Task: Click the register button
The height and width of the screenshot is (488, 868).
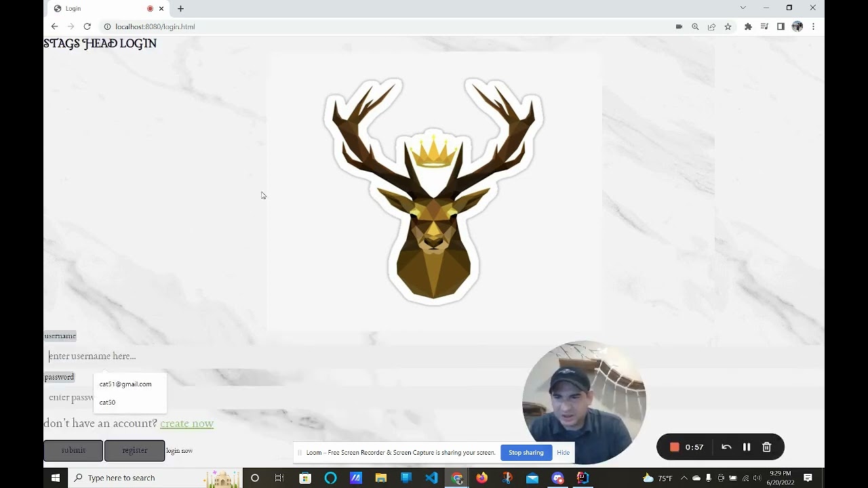Action: pyautogui.click(x=134, y=451)
